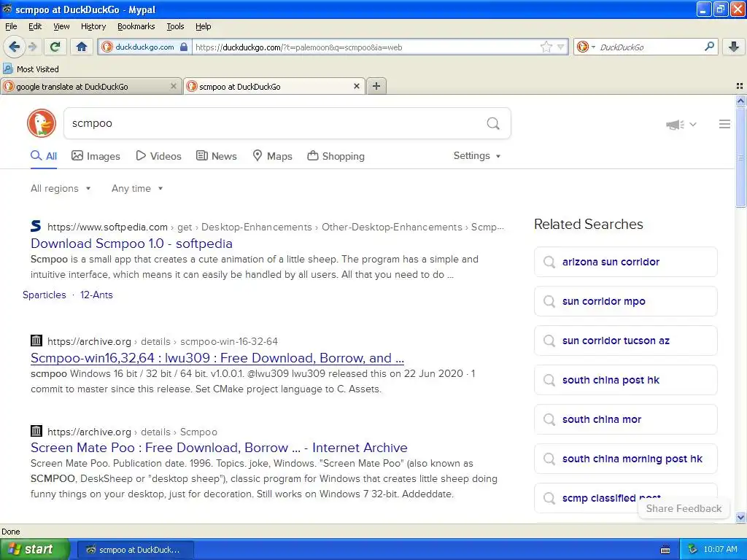Click the sun corridor mpo related search
This screenshot has width=747, height=560.
(625, 301)
